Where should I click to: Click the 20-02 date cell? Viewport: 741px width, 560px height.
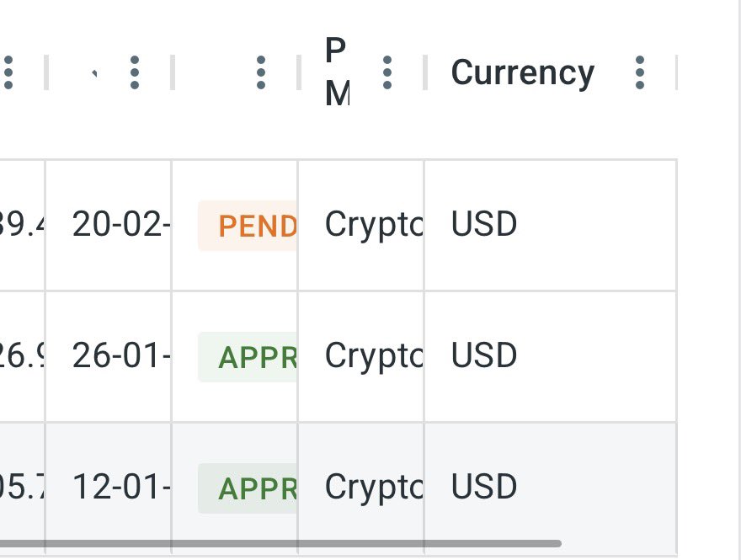point(120,225)
